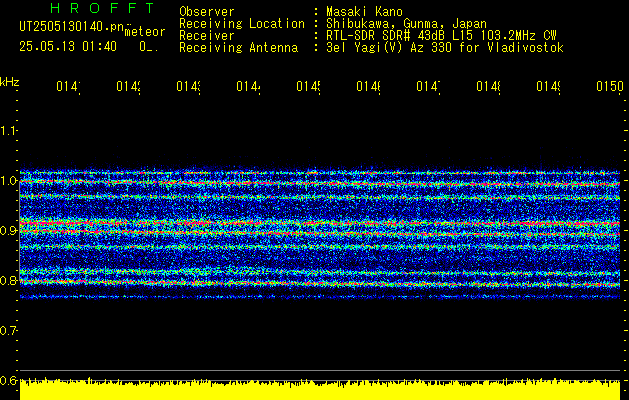Click observer name Masaki Kano
This screenshot has height=400, width=629.
click(x=364, y=11)
